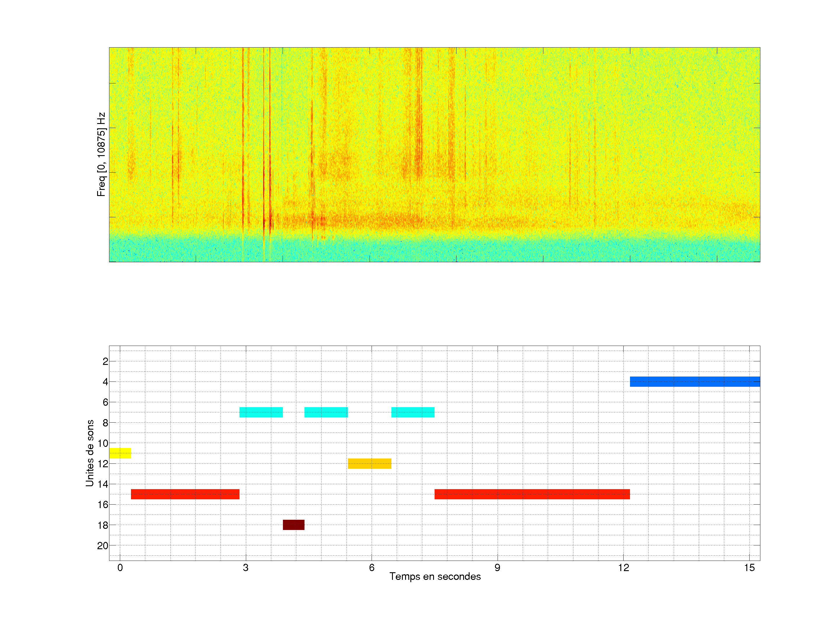Screen dimensions: 840x630
Task: Click the x-axis tick label 6
Action: [371, 568]
